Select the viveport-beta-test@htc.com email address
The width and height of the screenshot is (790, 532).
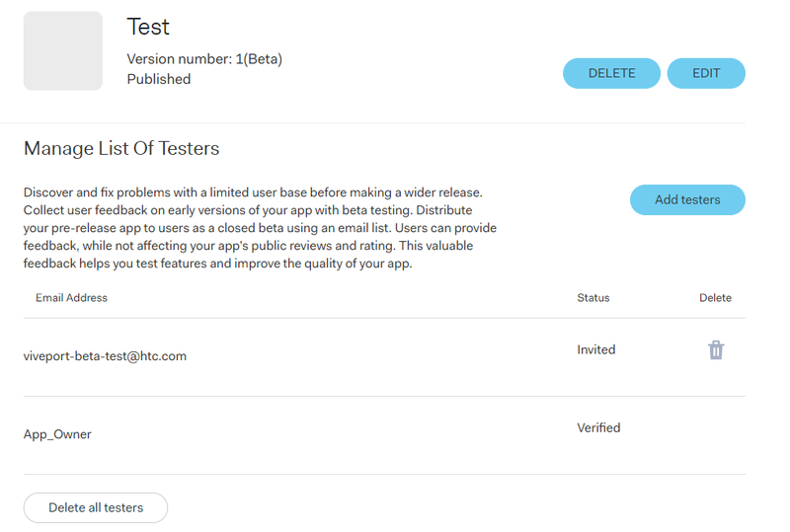(x=105, y=356)
